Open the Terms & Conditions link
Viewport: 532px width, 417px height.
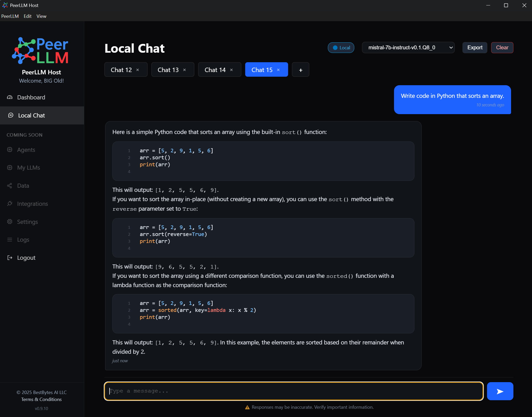coord(41,399)
